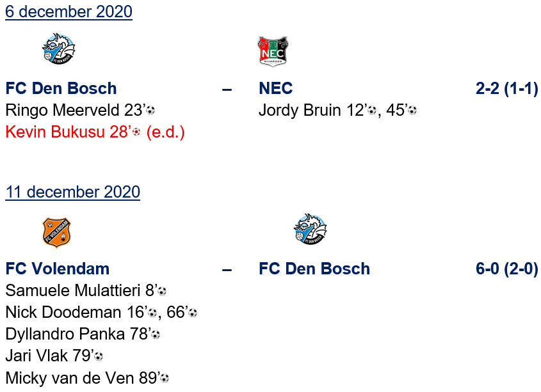The width and height of the screenshot is (541, 392).
Task: Click the red Kevin Bukusu own-goal entry
Action: click(x=95, y=132)
